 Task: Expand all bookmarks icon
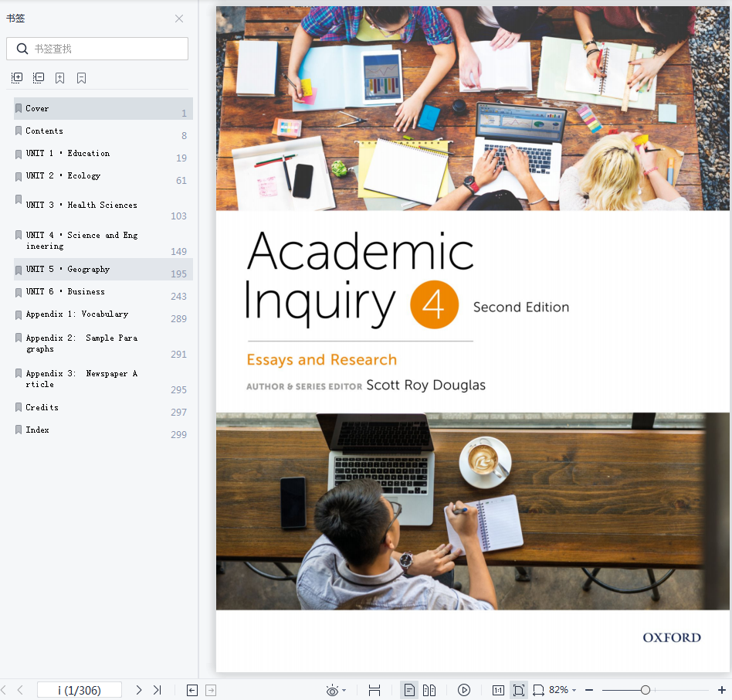coord(17,78)
